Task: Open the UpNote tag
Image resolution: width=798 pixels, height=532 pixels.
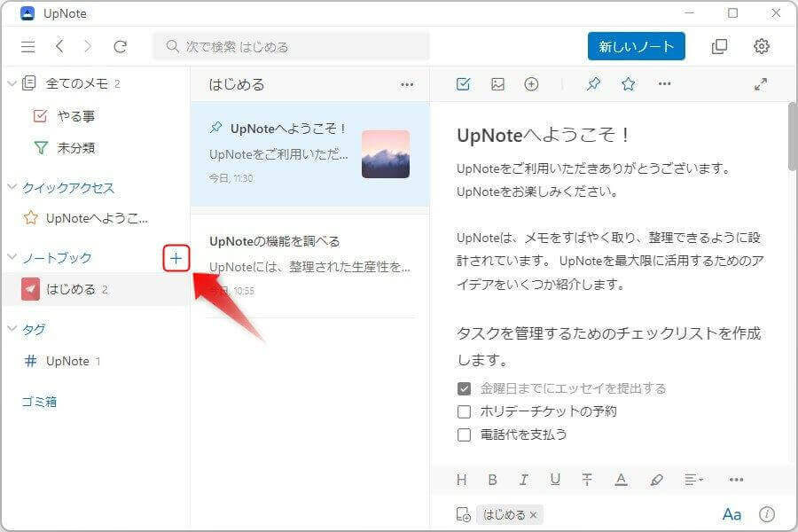Action: tap(67, 361)
